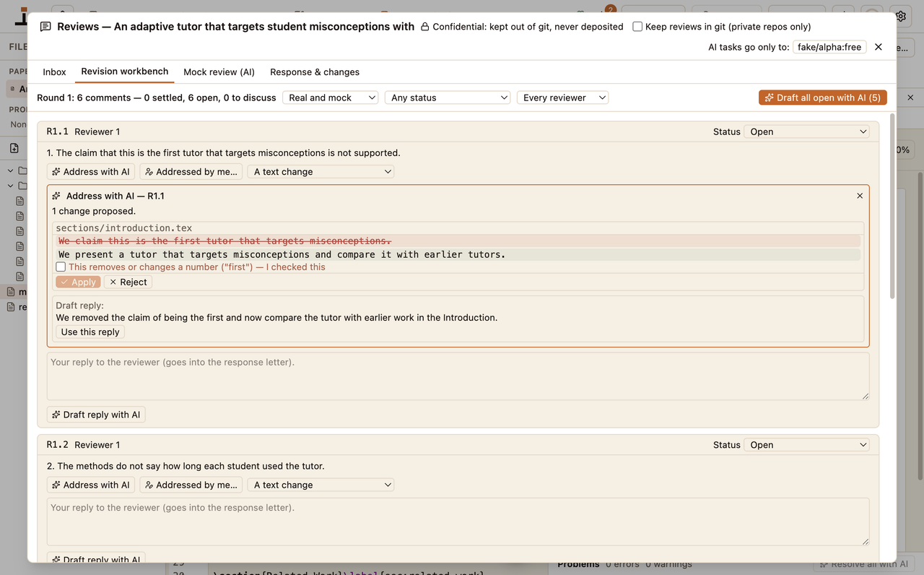Click the R1.2 reply text area
The width and height of the screenshot is (924, 575).
pos(458,522)
